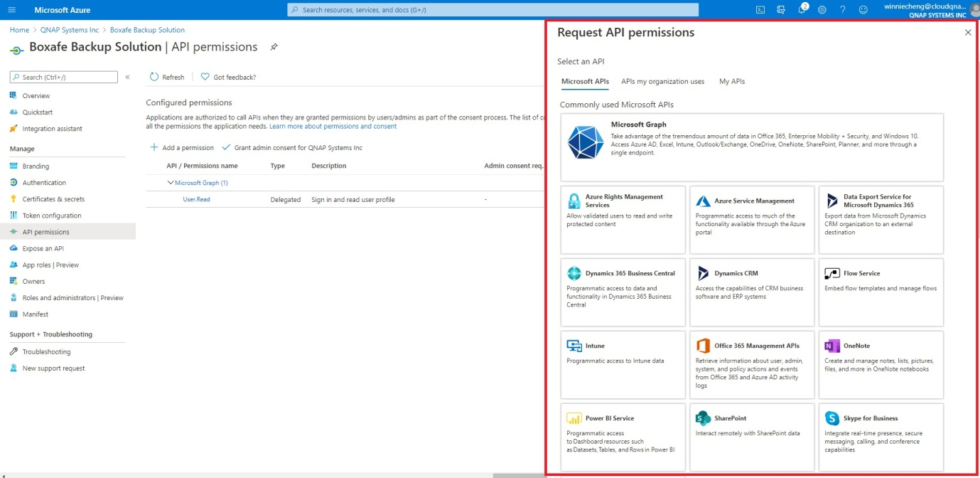980x478 pixels.
Task: Click the Microsoft Graph hexagon logo
Action: [586, 142]
